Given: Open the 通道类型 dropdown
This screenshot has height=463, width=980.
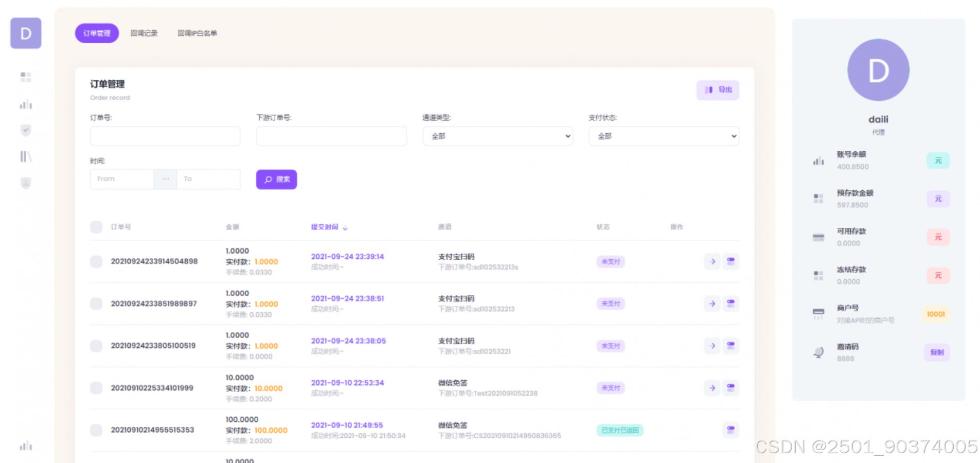Looking at the screenshot, I should click(497, 136).
